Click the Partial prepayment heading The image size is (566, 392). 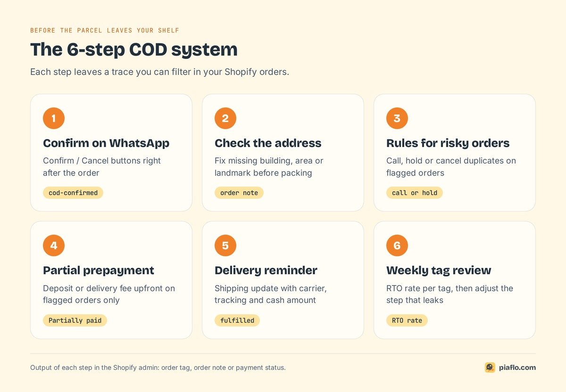99,270
